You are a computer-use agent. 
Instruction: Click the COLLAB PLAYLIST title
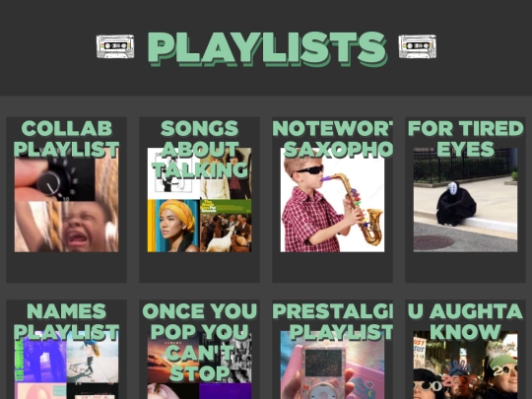tap(67, 139)
